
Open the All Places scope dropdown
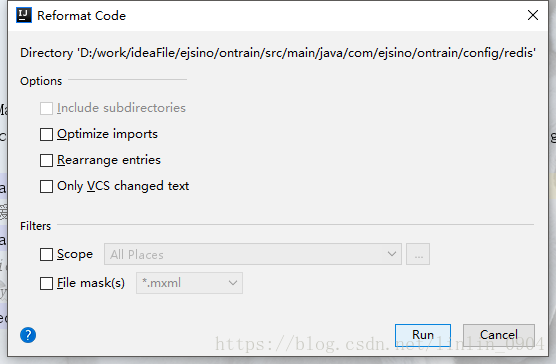(253, 254)
